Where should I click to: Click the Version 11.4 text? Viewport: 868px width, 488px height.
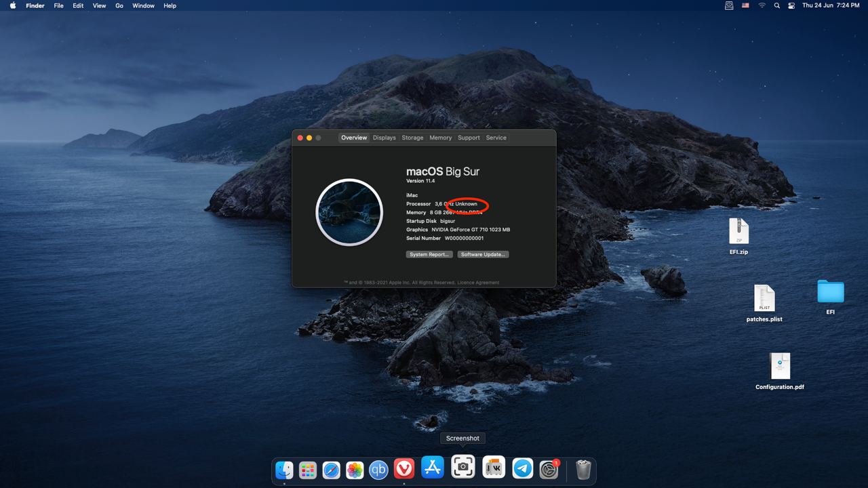coord(420,181)
